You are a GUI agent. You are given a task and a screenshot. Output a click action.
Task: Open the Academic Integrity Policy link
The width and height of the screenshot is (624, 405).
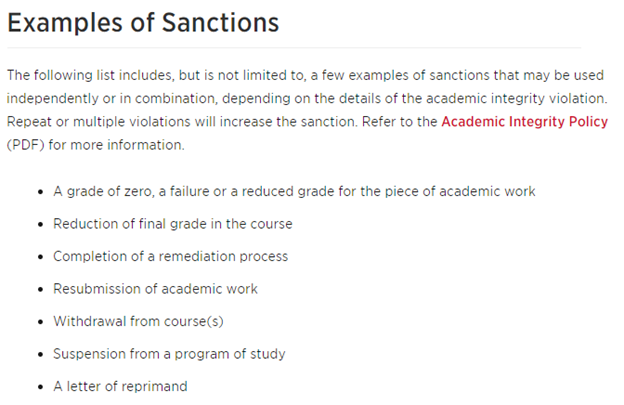(x=524, y=122)
